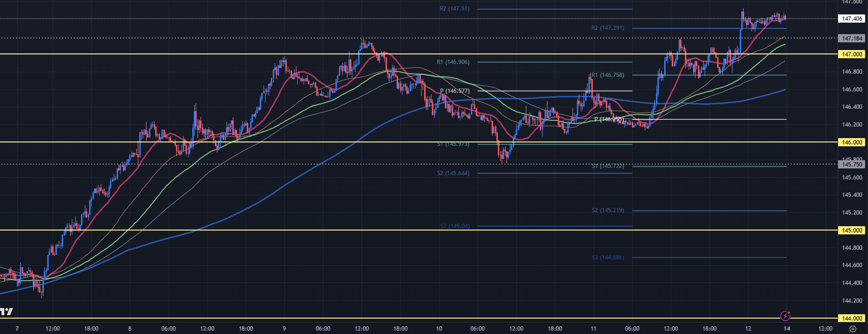Image resolution: width=868 pixels, height=334 pixels.
Task: Click the 145.200 price scale tick
Action: tap(852, 213)
